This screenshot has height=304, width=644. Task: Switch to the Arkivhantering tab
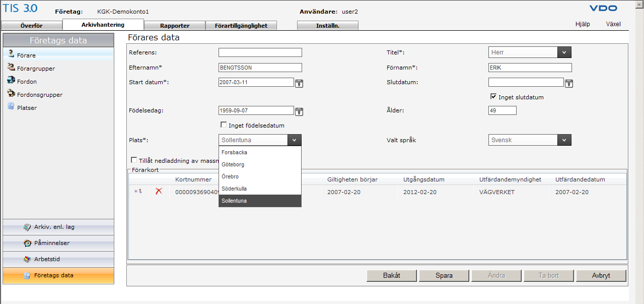point(103,24)
